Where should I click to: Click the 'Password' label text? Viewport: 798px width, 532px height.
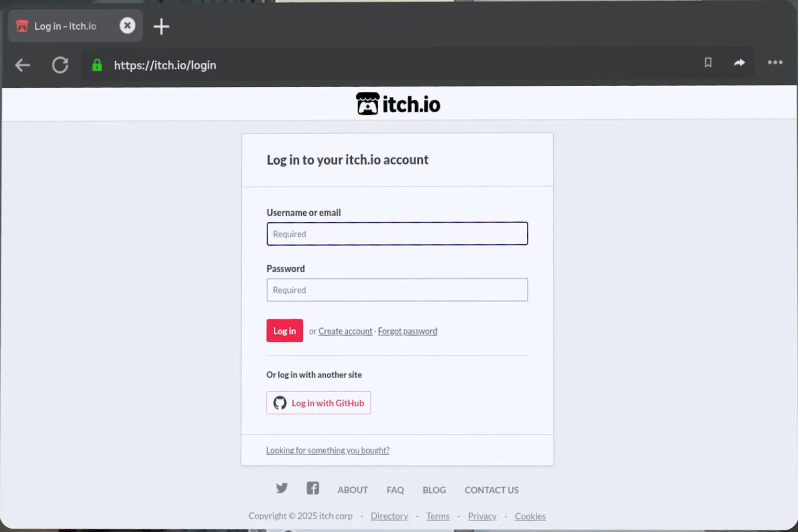(x=286, y=269)
